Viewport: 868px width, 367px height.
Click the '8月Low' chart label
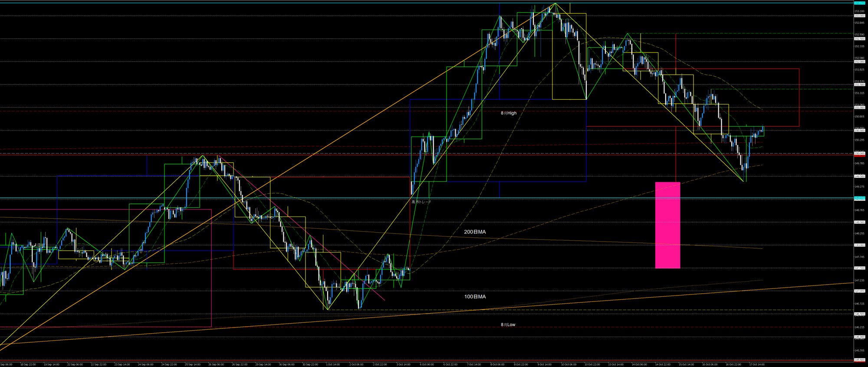(508, 325)
